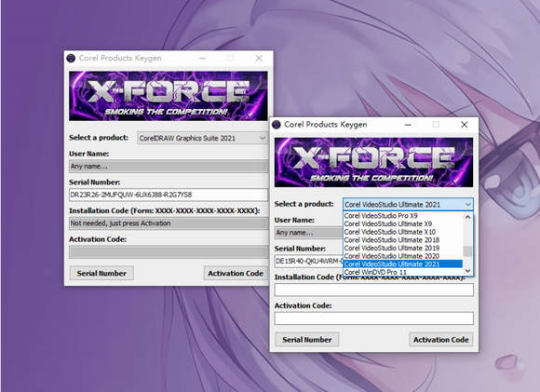Screen dimensions: 540x392
Task: Click serial number field starting with DR23R26
Action: (169, 195)
